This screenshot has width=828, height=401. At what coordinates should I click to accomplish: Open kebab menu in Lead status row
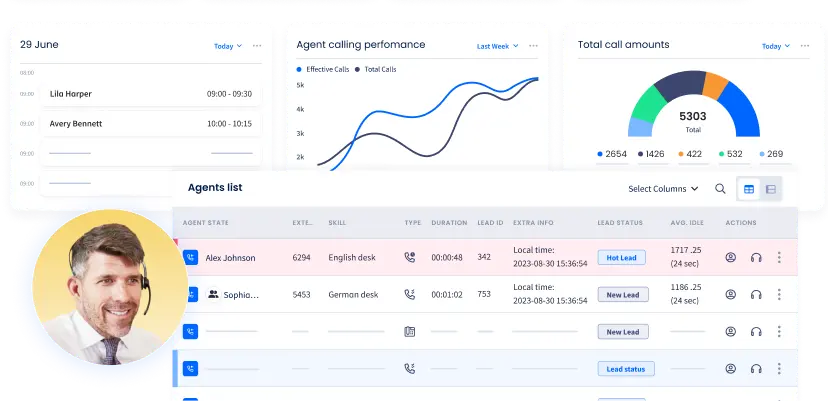[779, 368]
